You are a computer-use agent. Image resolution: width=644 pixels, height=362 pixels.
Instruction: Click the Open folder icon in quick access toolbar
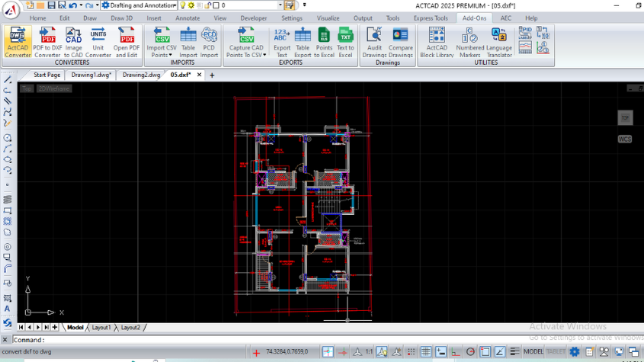(40, 5)
